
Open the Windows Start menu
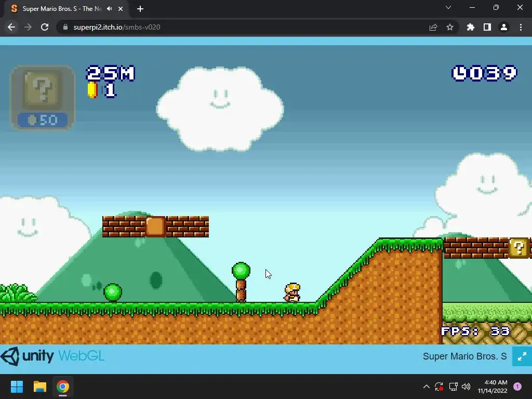pyautogui.click(x=17, y=387)
